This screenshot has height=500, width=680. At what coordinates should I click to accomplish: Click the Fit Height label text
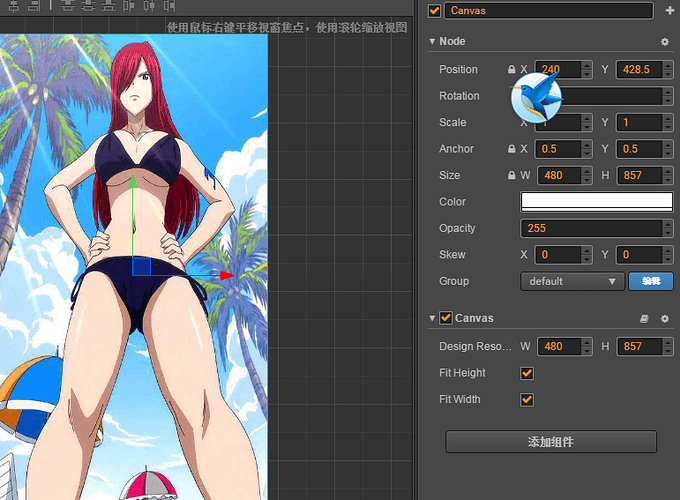[462, 373]
